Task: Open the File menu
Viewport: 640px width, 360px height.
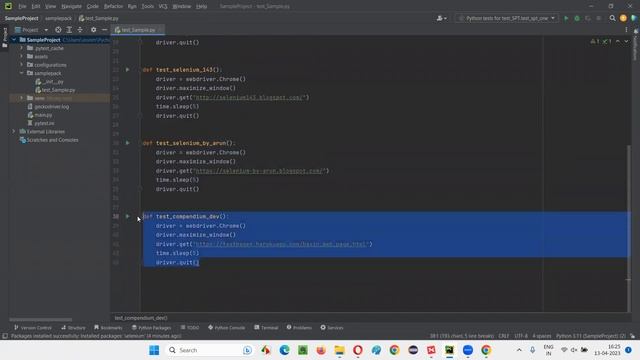Action: [x=22, y=6]
